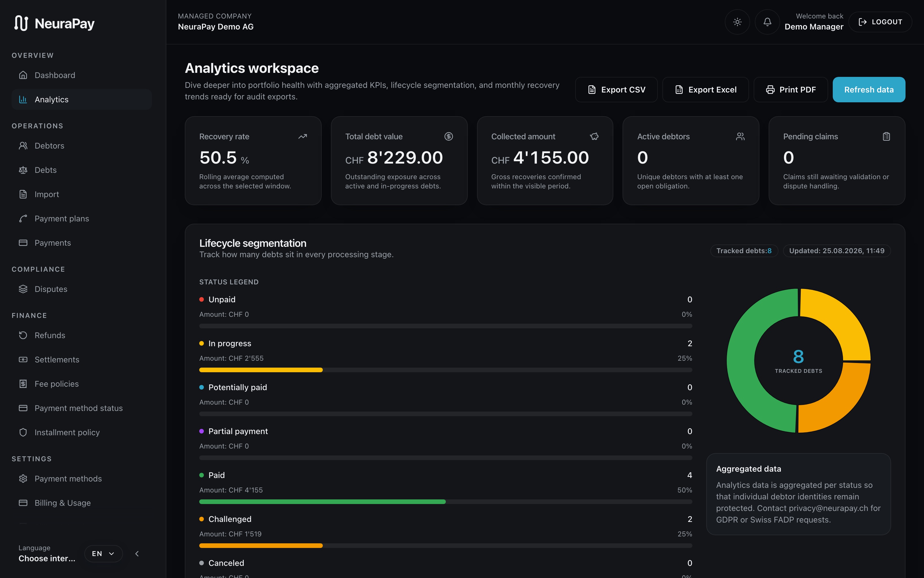Click the Pending claims clipboard icon

(x=886, y=136)
